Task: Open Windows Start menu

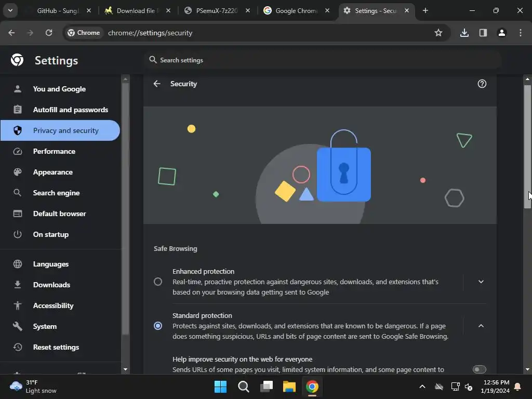Action: click(x=220, y=387)
